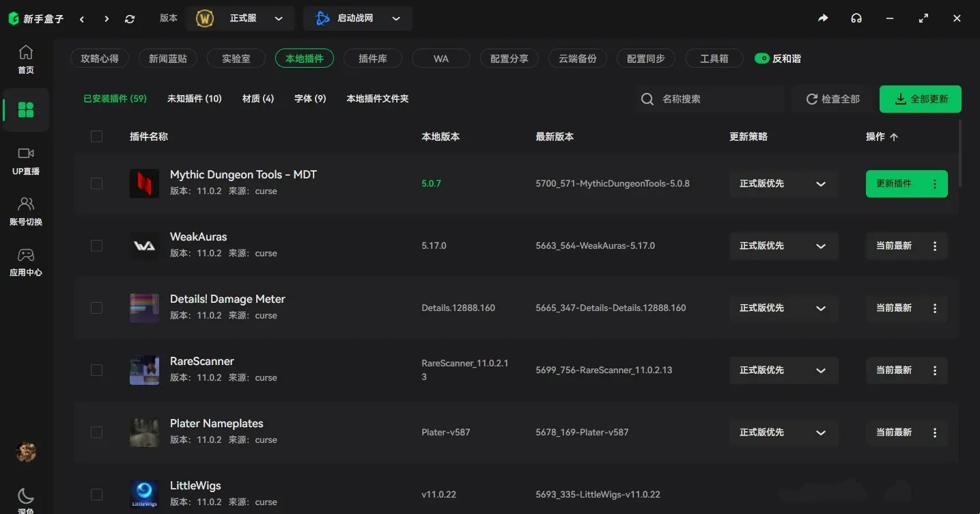The height and width of the screenshot is (514, 980).
Task: Switch to 插件库 tab
Action: (373, 59)
